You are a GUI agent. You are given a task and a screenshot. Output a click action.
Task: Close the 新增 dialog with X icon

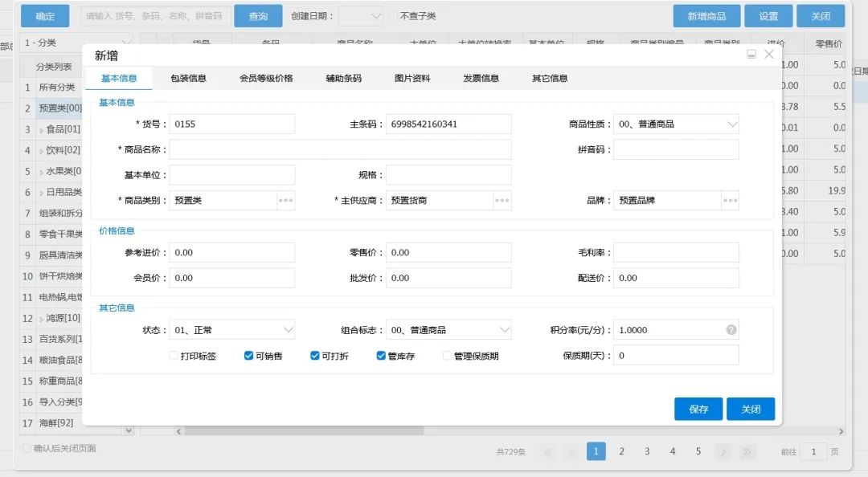tap(769, 55)
